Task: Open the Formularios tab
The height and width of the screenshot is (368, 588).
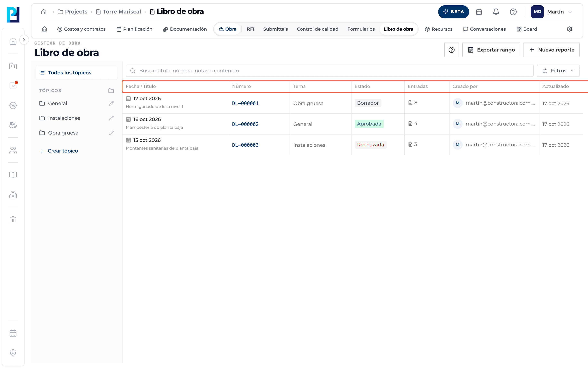Action: [361, 29]
